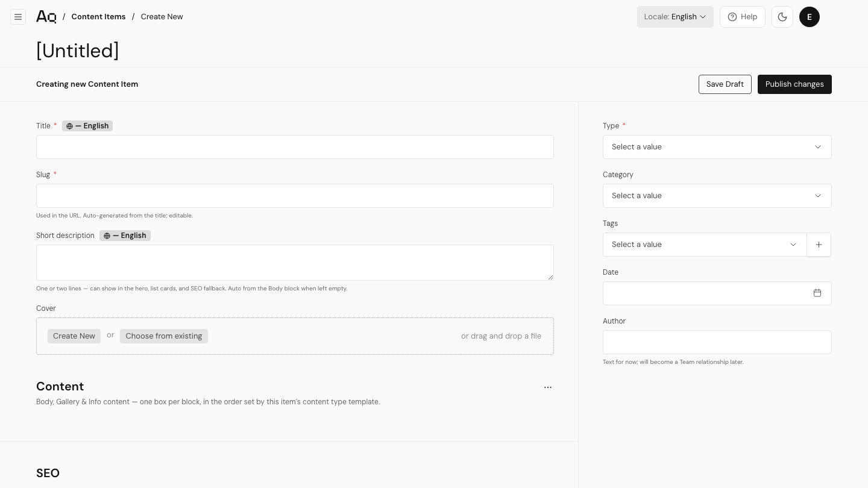Viewport: 868px width, 488px height.
Task: Click into the Short description textarea
Action: 295,263
